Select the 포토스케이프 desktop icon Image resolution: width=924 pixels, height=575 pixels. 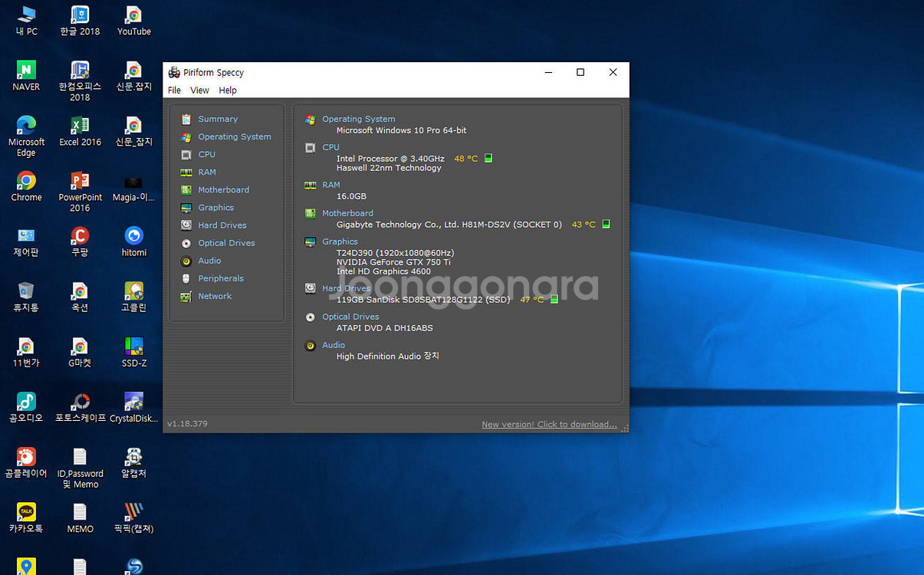tap(80, 407)
